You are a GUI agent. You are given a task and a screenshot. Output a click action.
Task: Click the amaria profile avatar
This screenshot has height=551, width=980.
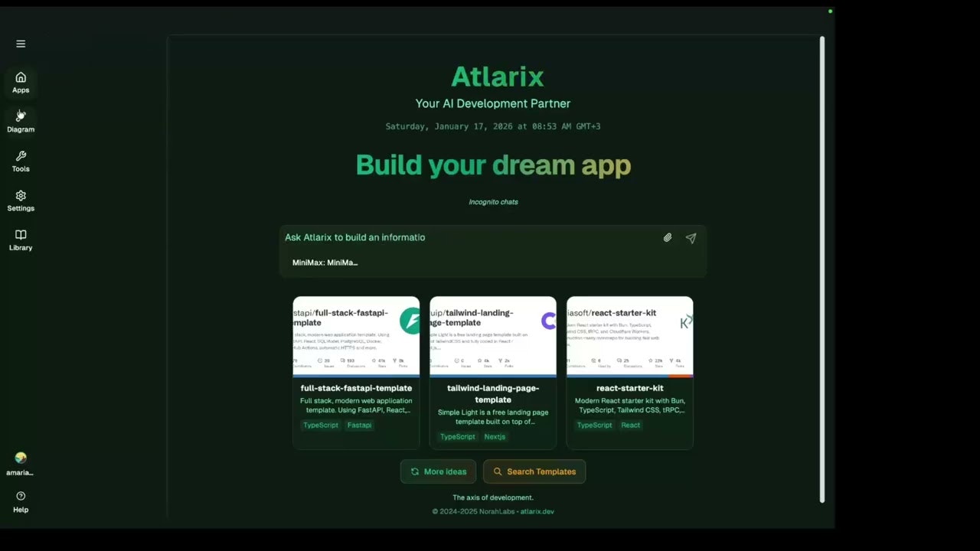pyautogui.click(x=20, y=459)
